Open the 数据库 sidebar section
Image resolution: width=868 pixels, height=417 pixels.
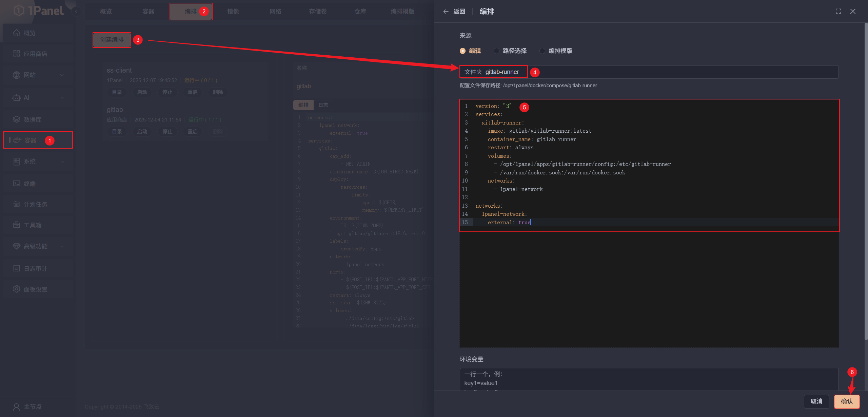click(33, 119)
